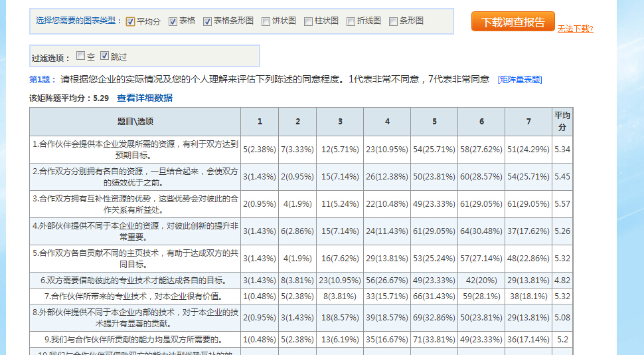The image size is (644, 355).
Task: Click average score 5.26
Action: [562, 231]
